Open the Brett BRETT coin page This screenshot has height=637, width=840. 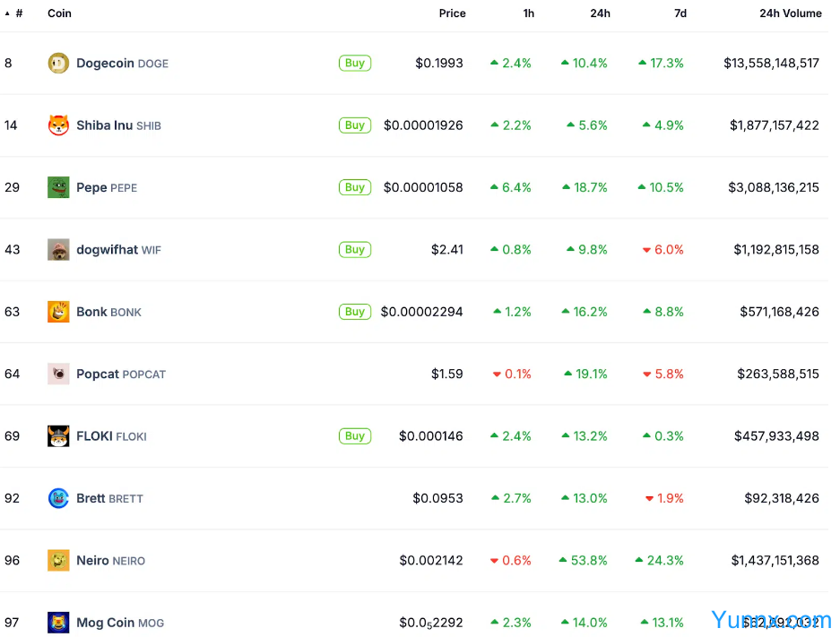[110, 498]
